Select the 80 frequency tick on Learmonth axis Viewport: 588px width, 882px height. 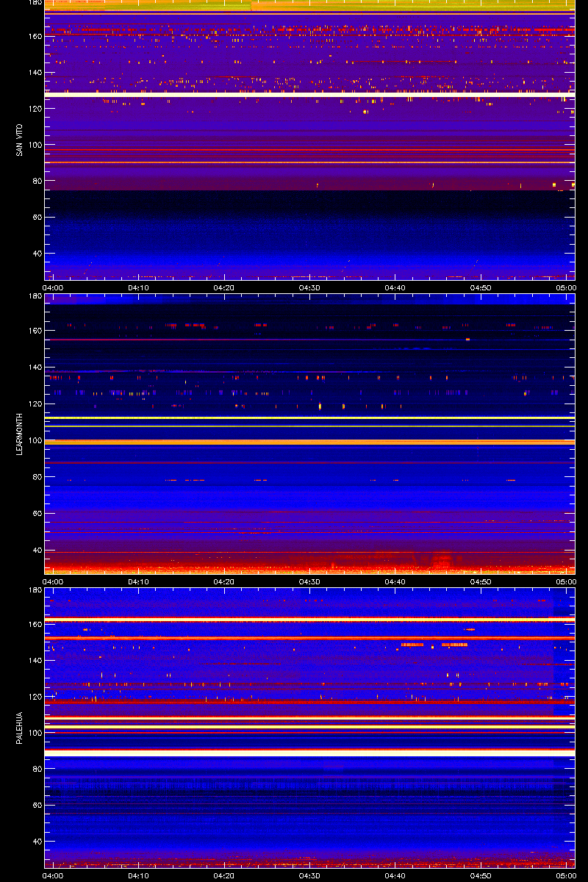(x=37, y=476)
